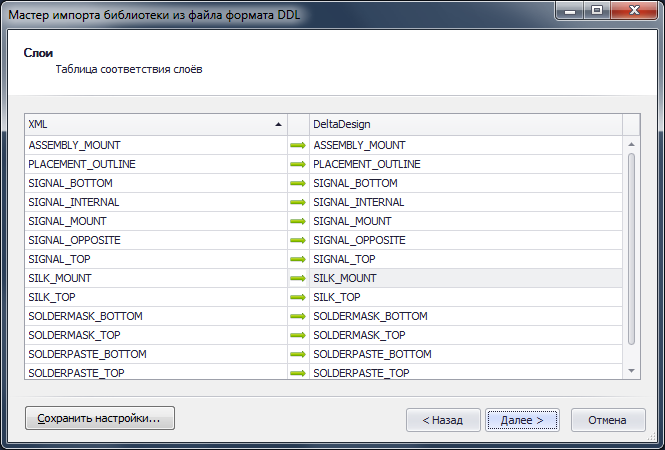Select XML cell SOLDERMASK_BOTTOM
The width and height of the screenshot is (665, 450).
point(156,316)
